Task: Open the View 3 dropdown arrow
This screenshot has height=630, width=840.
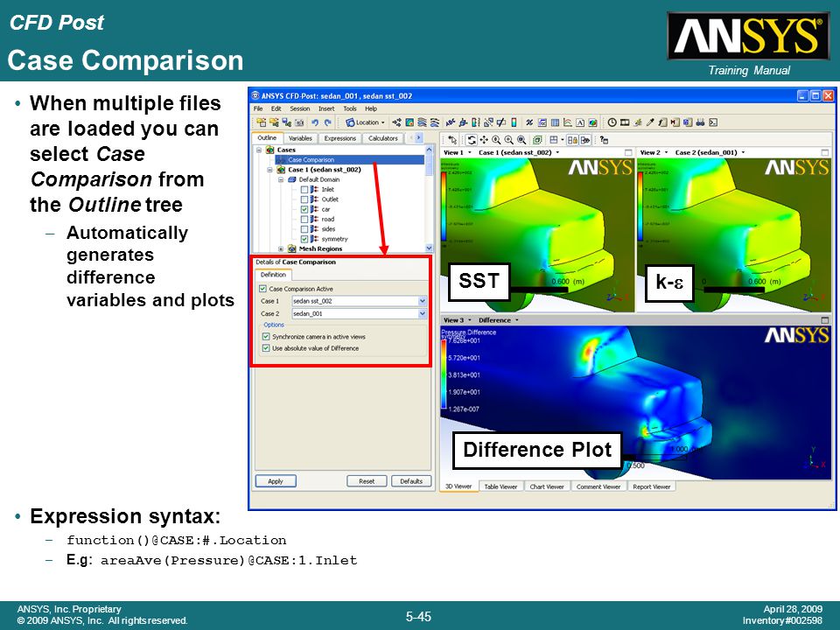Action: tap(470, 320)
